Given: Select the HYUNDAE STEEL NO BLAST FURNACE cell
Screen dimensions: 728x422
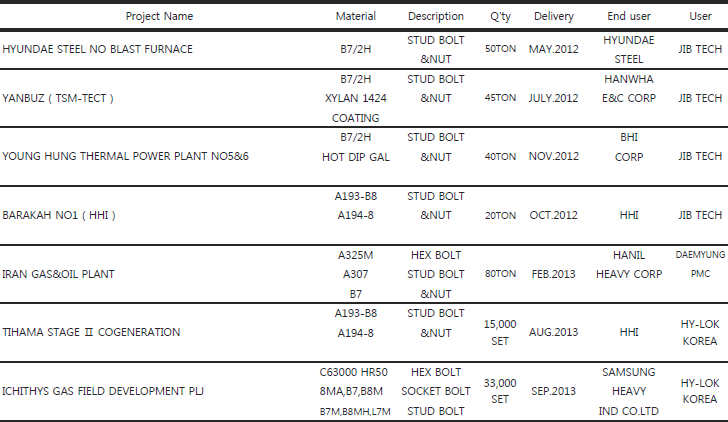Looking at the screenshot, I should [98, 49].
